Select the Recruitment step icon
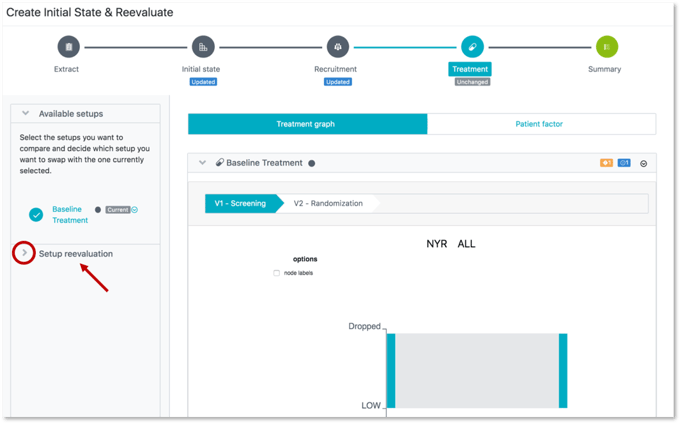Image resolution: width=680 pixels, height=424 pixels. [x=337, y=47]
